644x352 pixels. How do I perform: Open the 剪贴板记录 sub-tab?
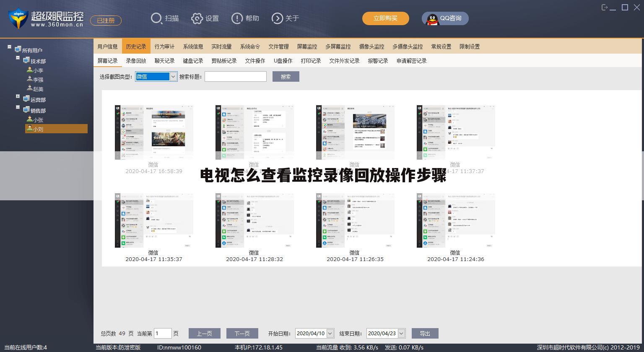[x=224, y=61]
